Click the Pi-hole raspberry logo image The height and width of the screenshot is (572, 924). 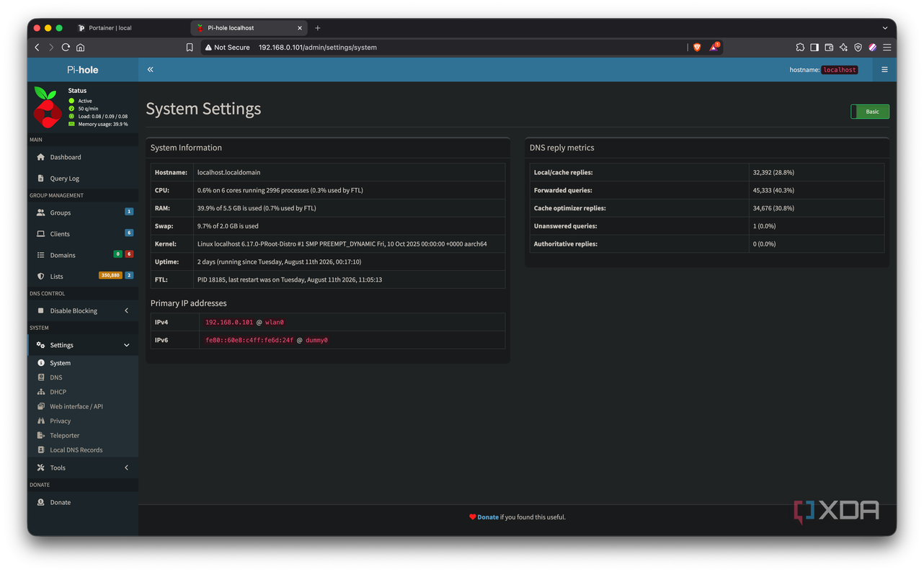[48, 107]
